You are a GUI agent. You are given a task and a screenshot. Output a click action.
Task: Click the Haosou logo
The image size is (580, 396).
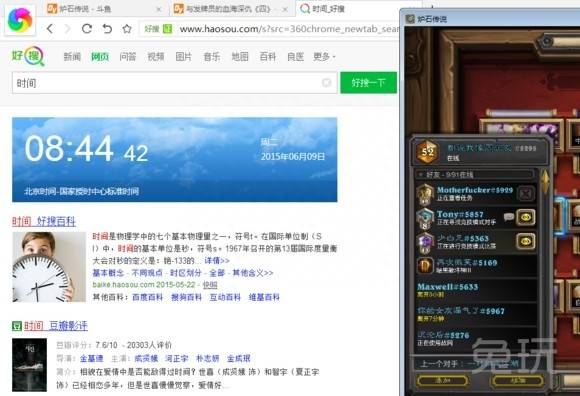click(x=28, y=56)
